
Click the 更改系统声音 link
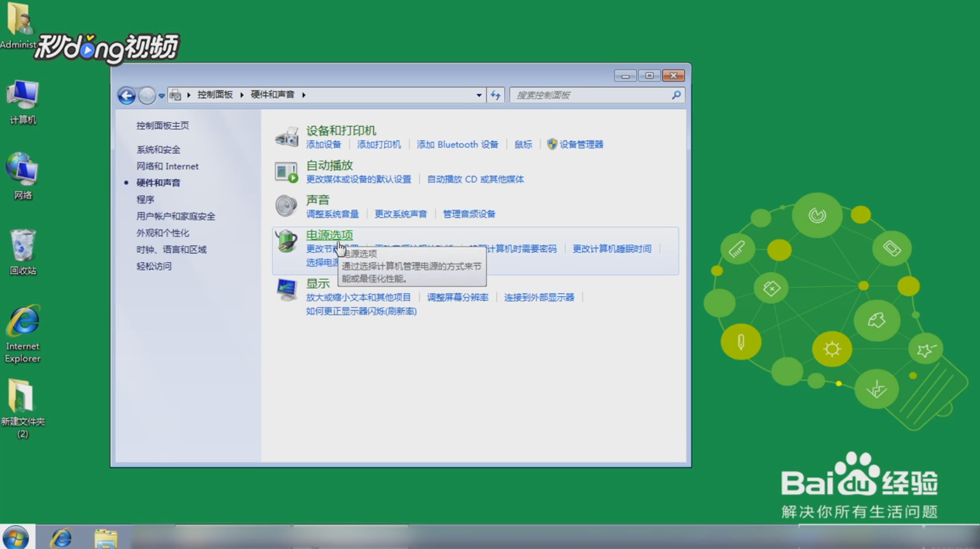[400, 214]
